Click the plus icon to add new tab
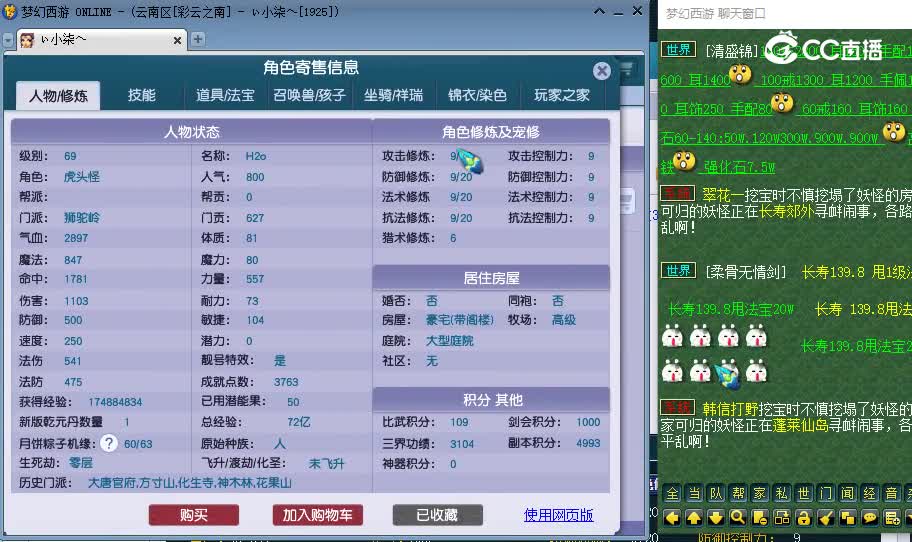The width and height of the screenshot is (912, 542). 198,39
